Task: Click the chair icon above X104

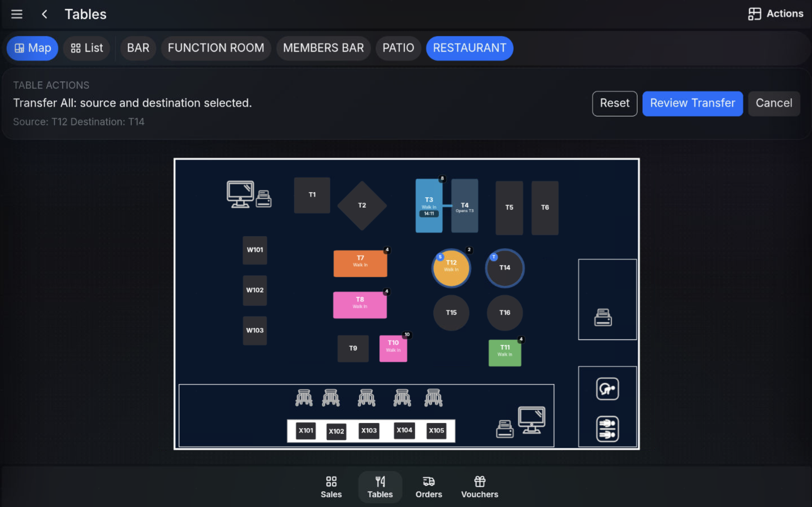Action: click(402, 398)
